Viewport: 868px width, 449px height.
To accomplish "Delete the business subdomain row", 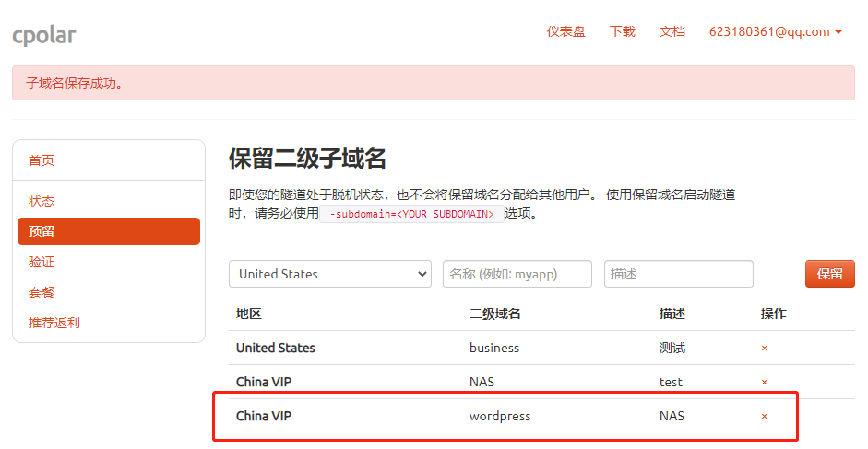I will pyautogui.click(x=764, y=349).
